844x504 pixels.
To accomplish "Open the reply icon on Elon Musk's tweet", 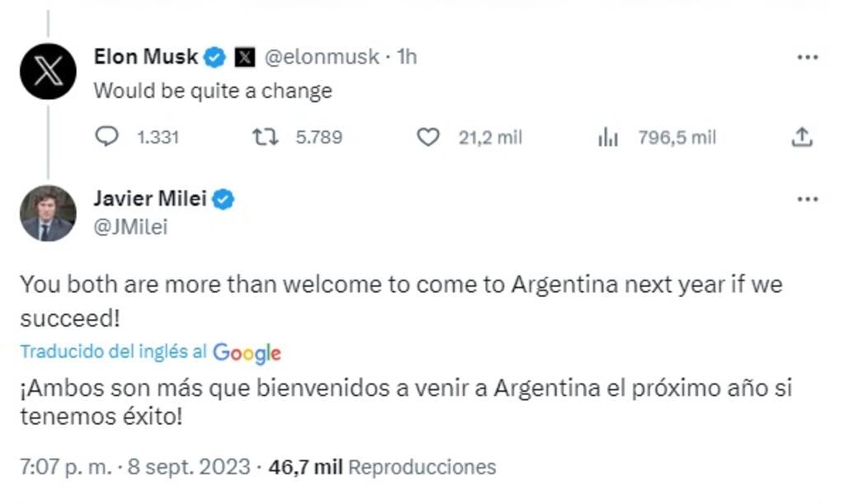I will tap(107, 137).
